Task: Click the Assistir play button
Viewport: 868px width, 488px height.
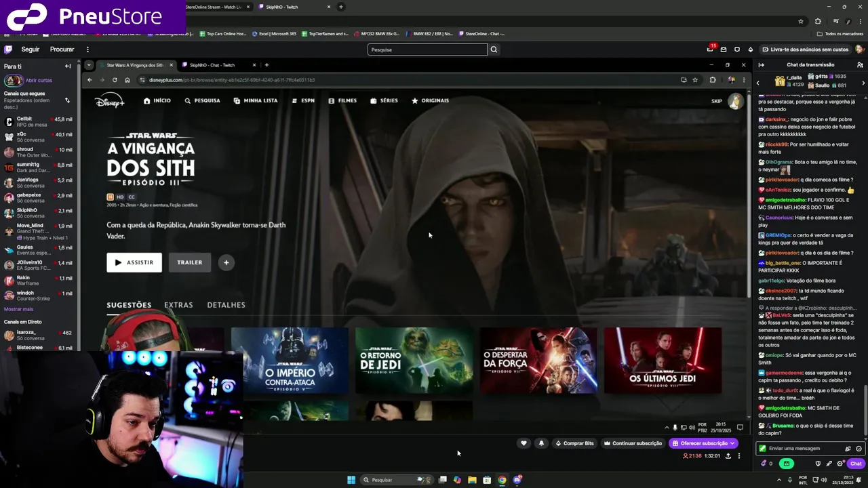Action: tap(134, 262)
